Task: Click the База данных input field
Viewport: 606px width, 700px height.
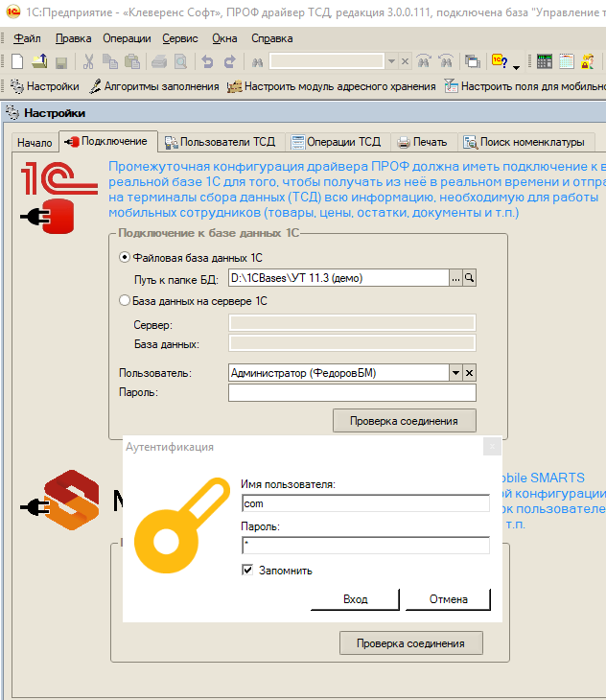Action: pyautogui.click(x=352, y=343)
